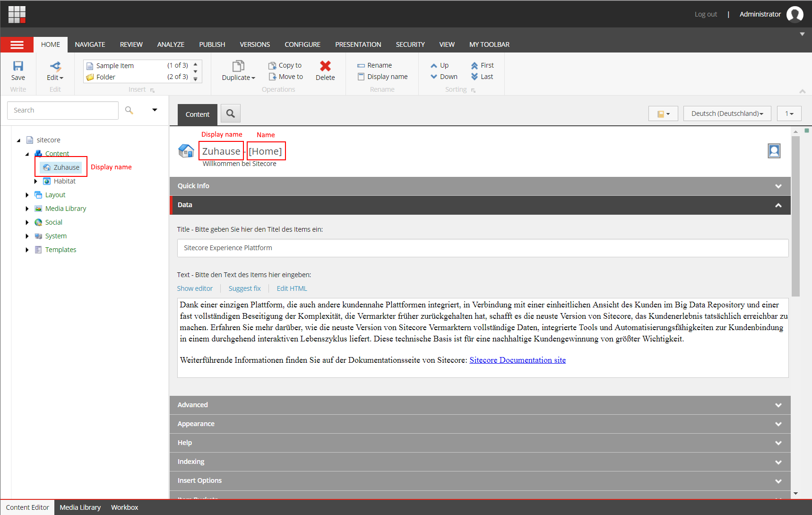Click the Home item icon next to Zuhause title
Image resolution: width=812 pixels, height=515 pixels.
(x=186, y=151)
